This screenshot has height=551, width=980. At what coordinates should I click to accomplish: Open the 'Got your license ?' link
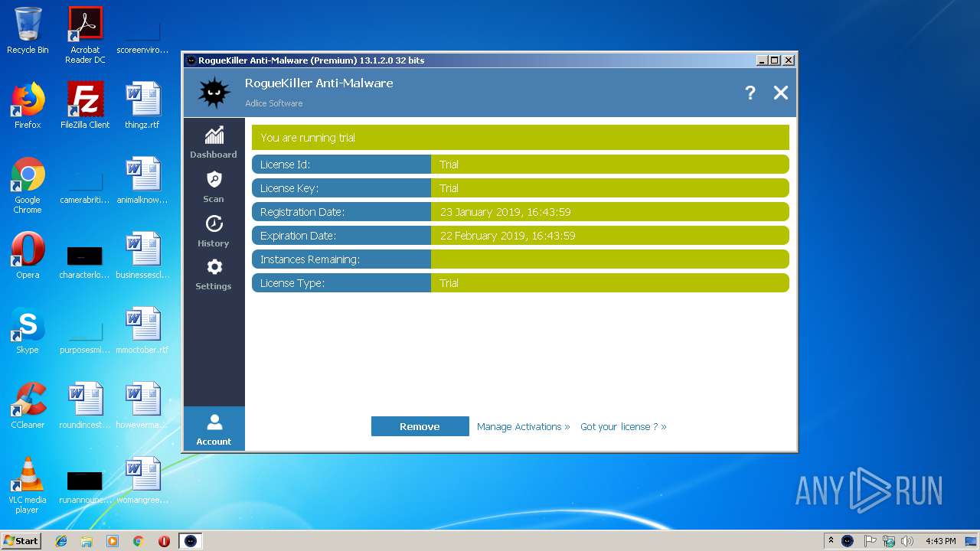click(623, 426)
